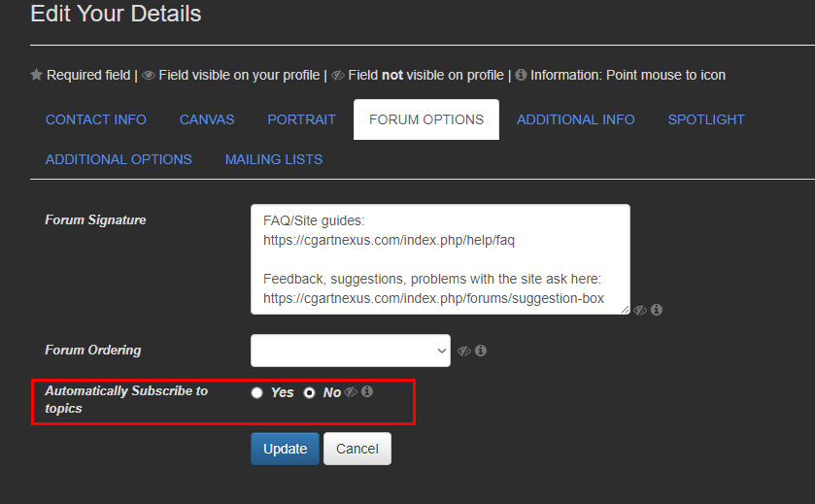The image size is (815, 504).
Task: Click the hidden-eye icon beside Forum Signature
Action: (x=640, y=310)
